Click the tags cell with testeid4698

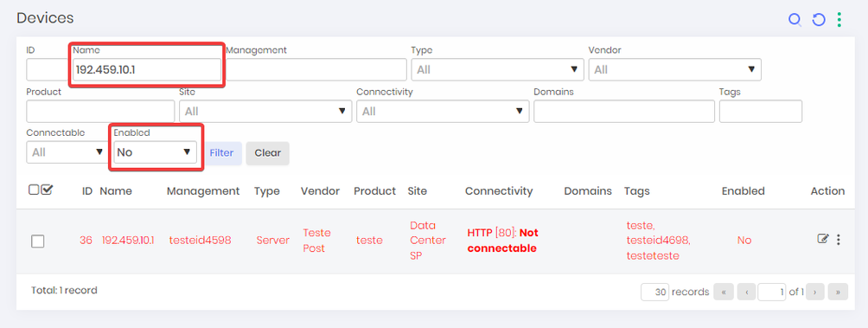(658, 241)
